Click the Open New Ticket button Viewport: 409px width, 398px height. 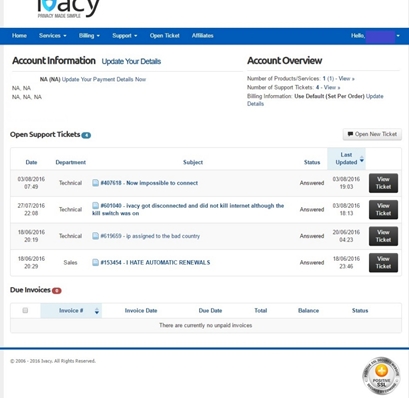point(372,134)
